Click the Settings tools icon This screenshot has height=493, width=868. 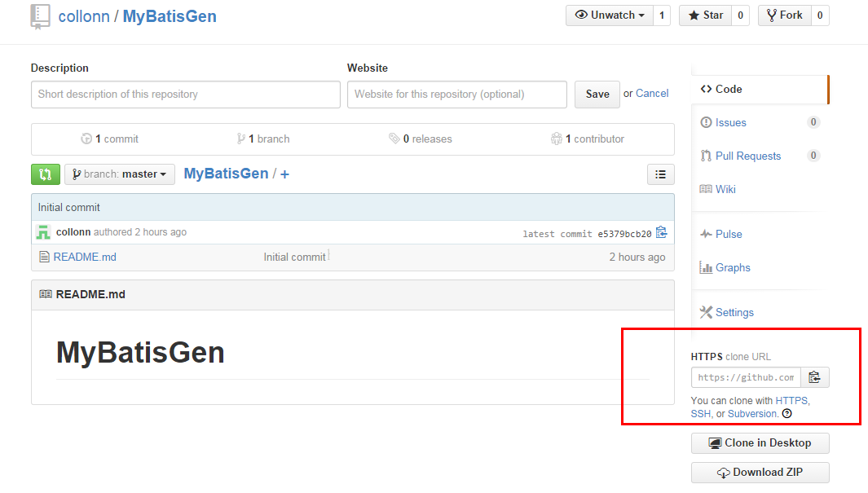tap(706, 313)
